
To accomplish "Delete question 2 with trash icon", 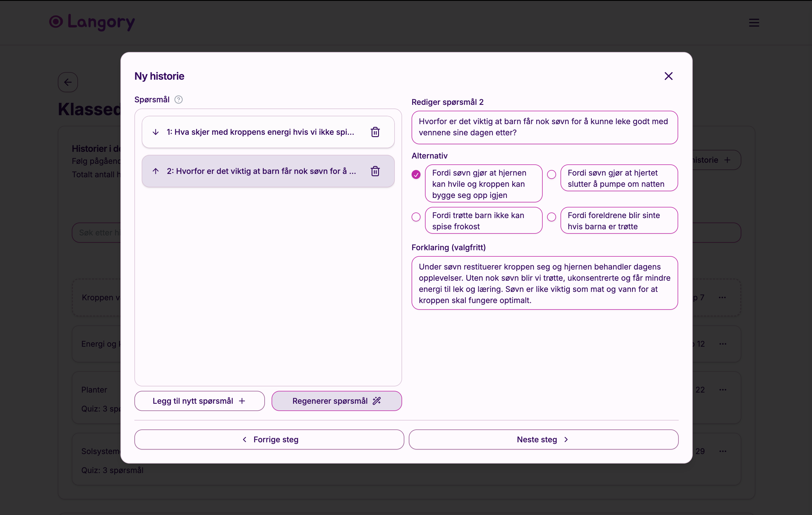I will 375,171.
